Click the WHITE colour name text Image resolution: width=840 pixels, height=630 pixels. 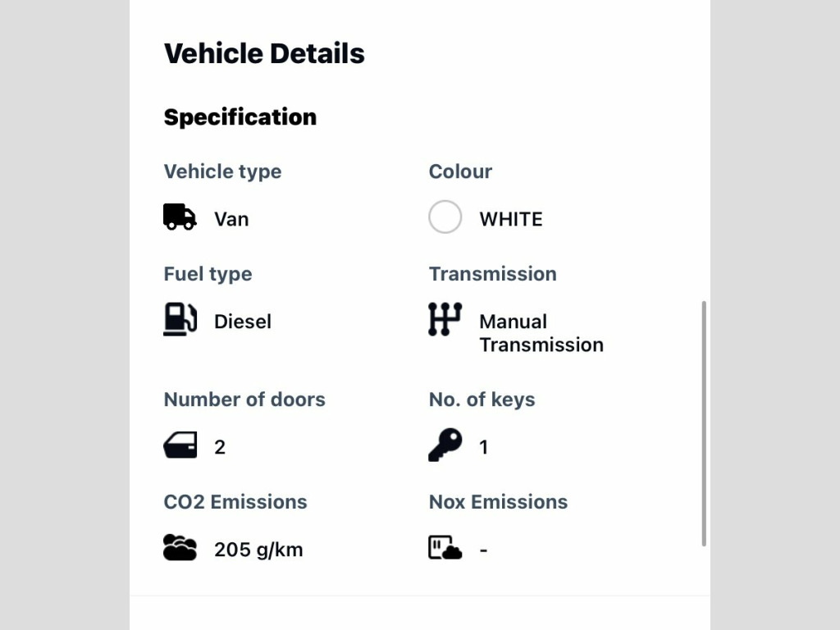point(510,219)
